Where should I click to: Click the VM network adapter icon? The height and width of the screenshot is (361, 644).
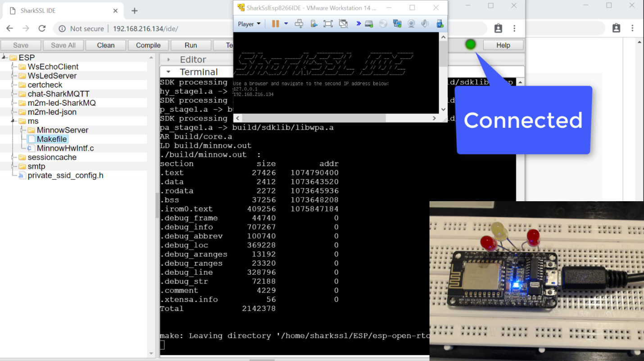[398, 23]
